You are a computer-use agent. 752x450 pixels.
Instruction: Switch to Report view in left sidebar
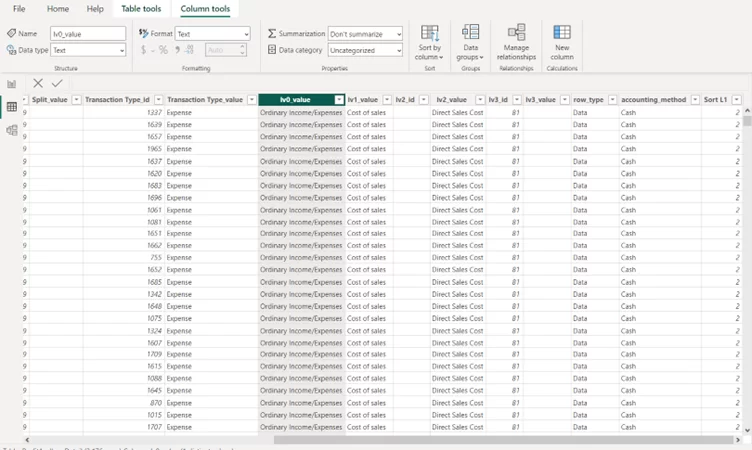tap(12, 84)
